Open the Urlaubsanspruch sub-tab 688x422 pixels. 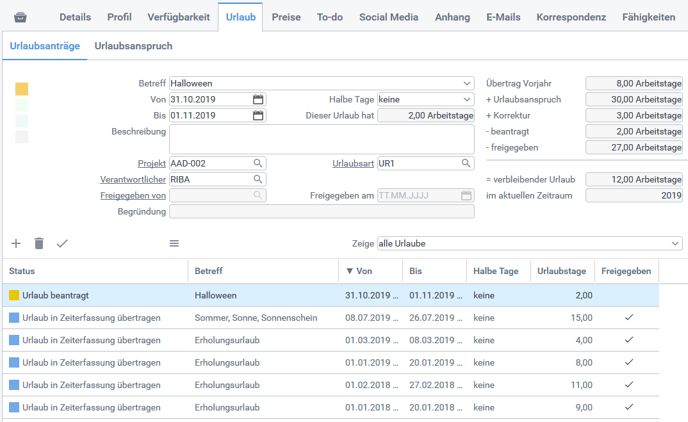click(133, 46)
